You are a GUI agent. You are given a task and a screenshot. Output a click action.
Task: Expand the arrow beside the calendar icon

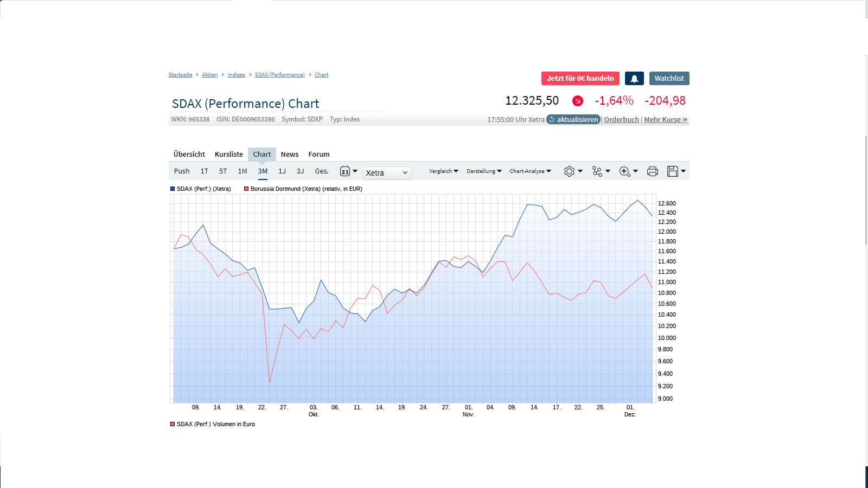coord(355,171)
